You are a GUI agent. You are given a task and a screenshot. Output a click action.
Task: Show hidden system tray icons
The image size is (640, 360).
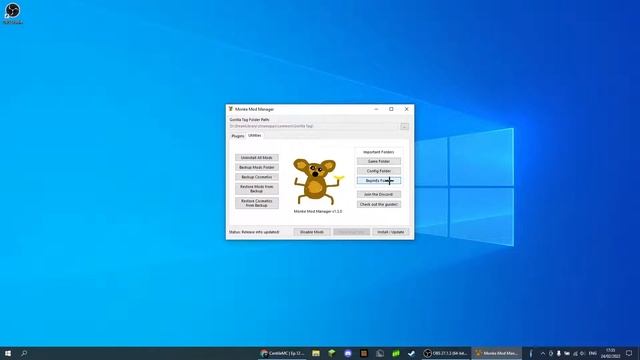543,353
